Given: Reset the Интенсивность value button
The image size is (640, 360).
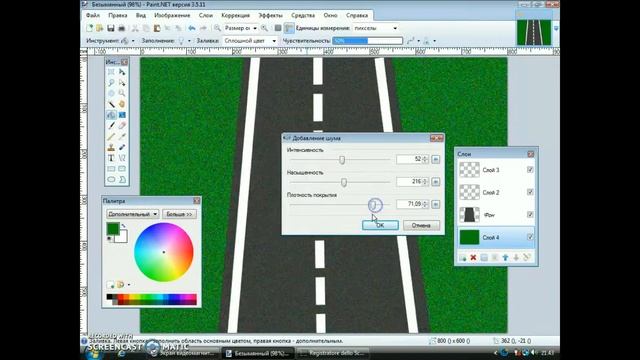Looking at the screenshot, I should 436,159.
